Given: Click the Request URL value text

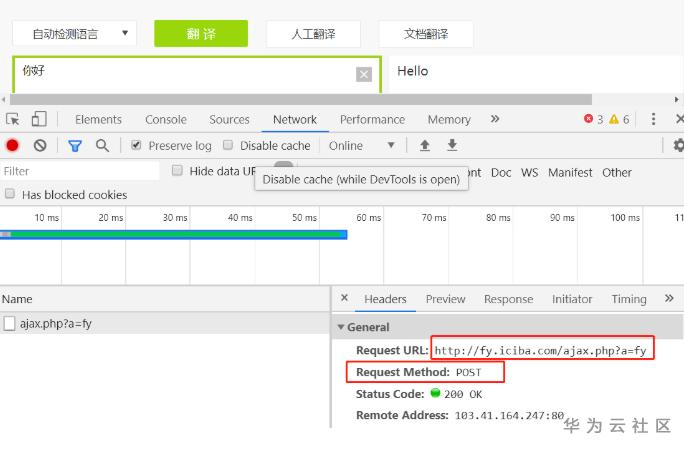Looking at the screenshot, I should [x=540, y=350].
